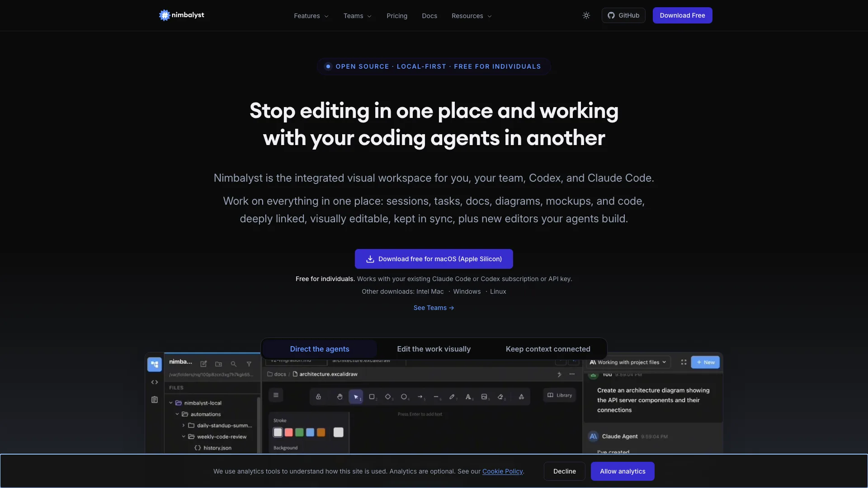The width and height of the screenshot is (868, 488).
Task: Expand the daily-standup-summ folder
Action: [184, 426]
